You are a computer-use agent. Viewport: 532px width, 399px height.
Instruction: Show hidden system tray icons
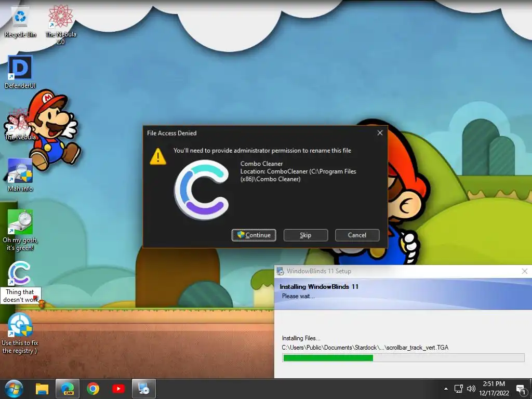(x=446, y=389)
